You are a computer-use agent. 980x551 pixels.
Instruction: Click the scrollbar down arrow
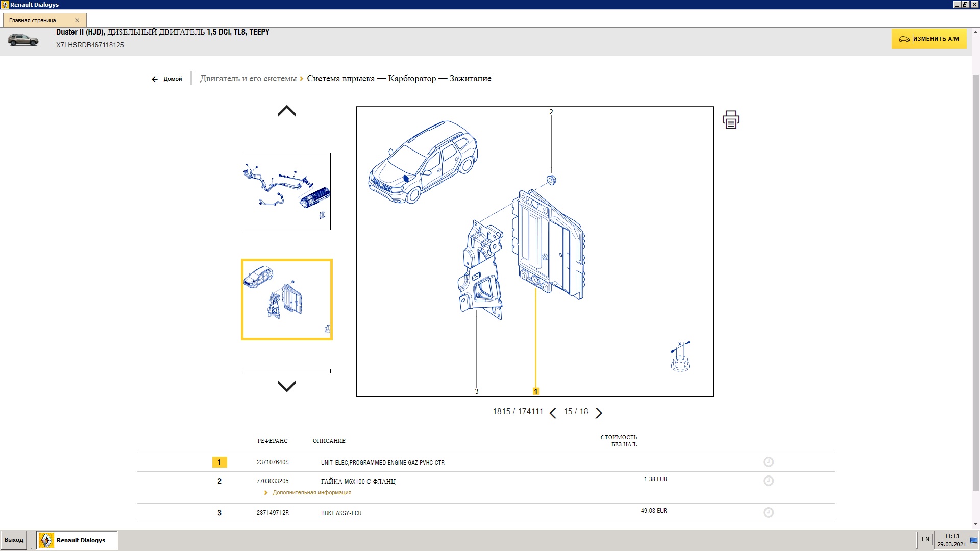tap(976, 524)
